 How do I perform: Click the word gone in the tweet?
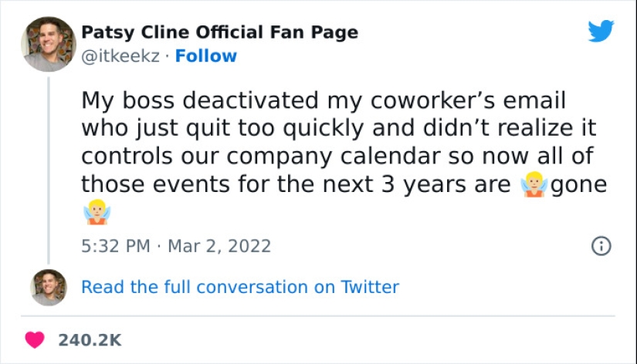tap(579, 185)
